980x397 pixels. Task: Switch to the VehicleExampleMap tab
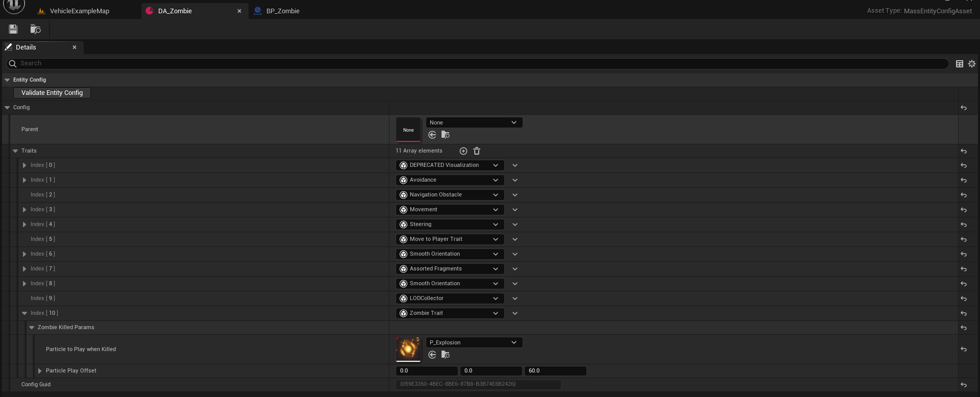[79, 11]
